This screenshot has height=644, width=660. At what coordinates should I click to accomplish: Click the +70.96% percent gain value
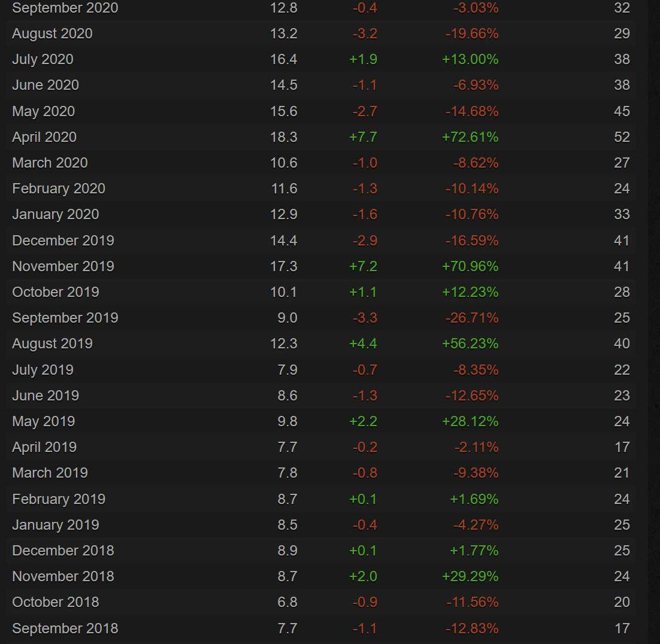470,266
